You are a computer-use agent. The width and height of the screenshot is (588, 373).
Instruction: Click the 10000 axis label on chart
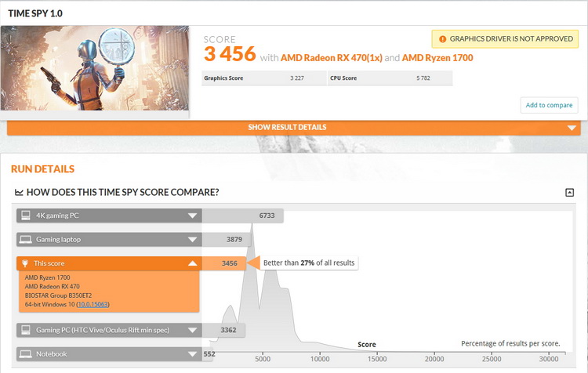(320, 359)
